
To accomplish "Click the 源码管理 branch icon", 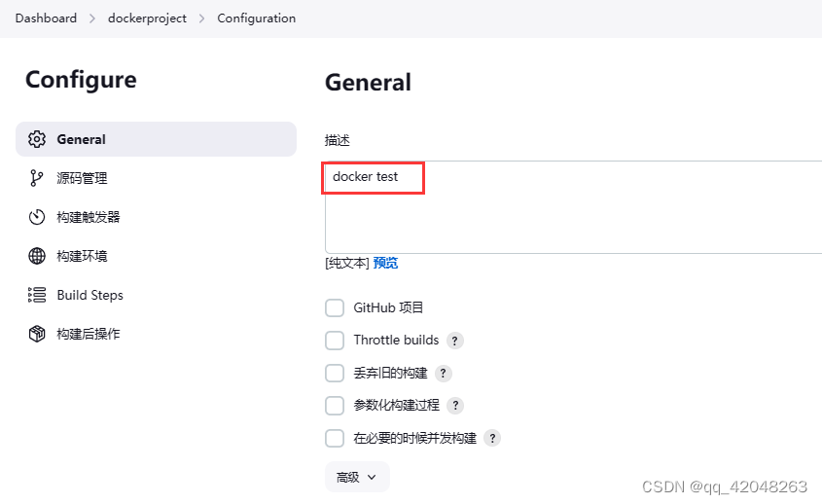I will [36, 178].
